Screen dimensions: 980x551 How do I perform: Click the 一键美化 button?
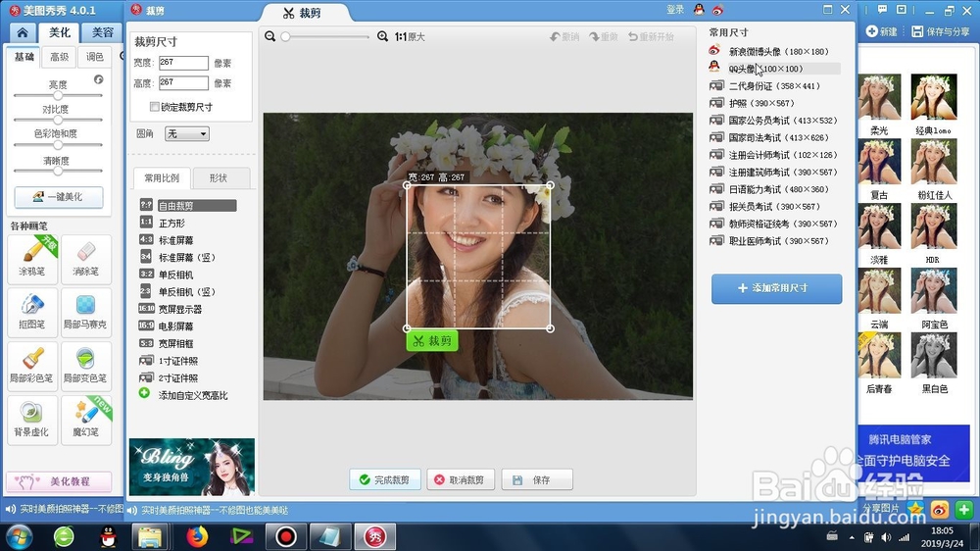click(59, 197)
